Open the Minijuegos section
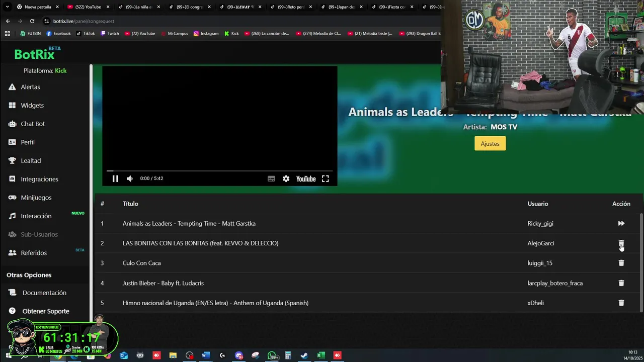644x362 pixels. point(36,198)
